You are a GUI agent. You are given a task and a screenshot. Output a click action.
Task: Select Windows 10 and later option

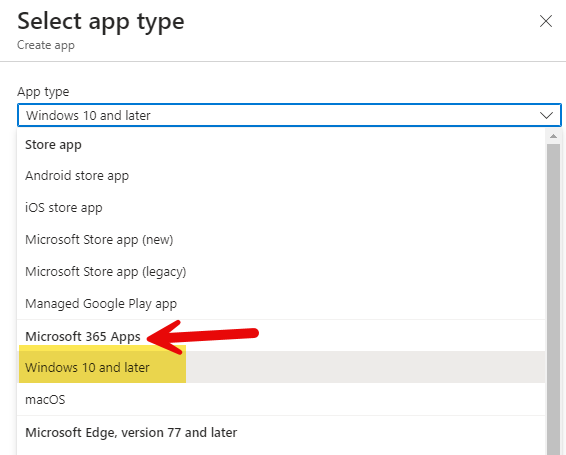click(281, 367)
